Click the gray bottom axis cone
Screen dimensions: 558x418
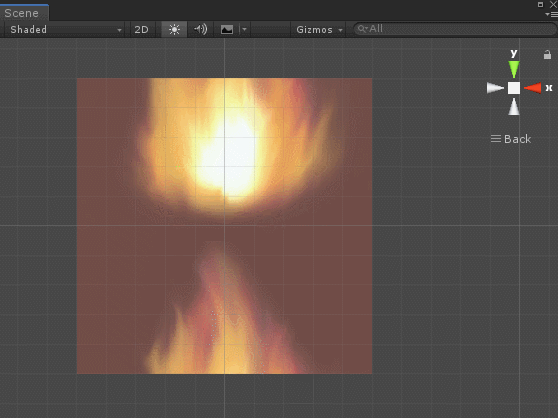(514, 107)
